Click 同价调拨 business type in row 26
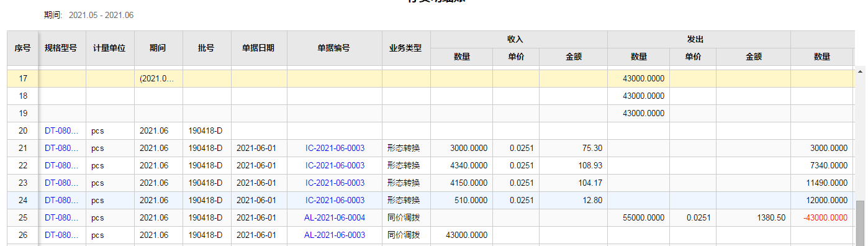 pos(404,235)
